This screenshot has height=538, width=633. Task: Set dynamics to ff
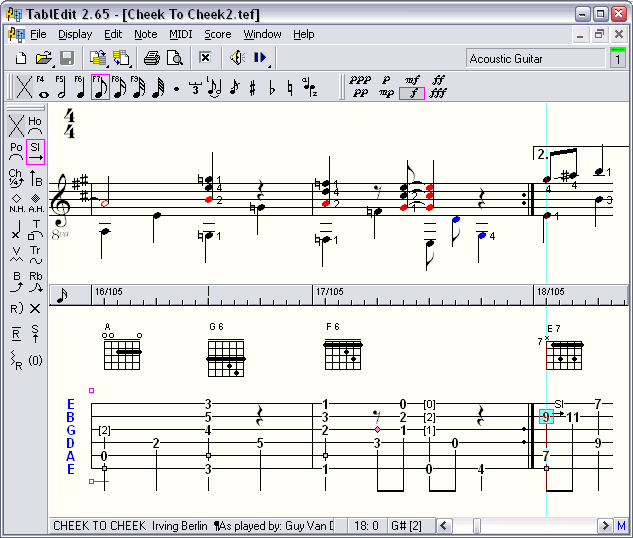point(438,80)
